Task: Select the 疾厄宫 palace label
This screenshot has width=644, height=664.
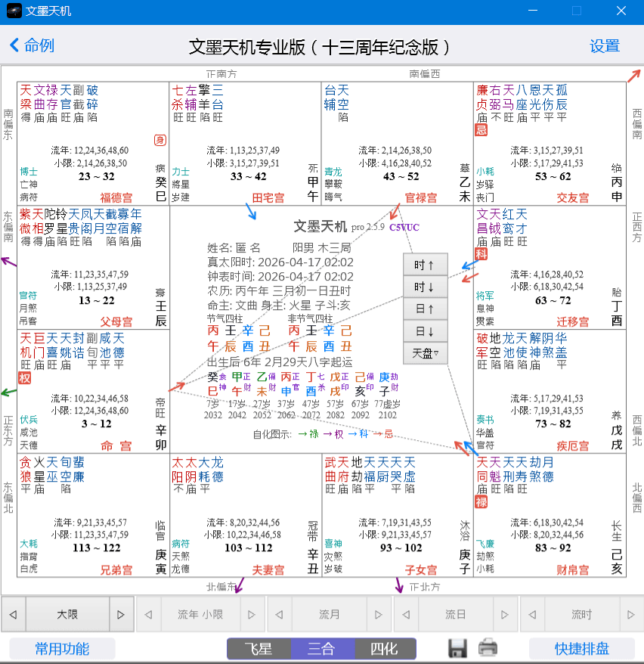Action: click(572, 445)
